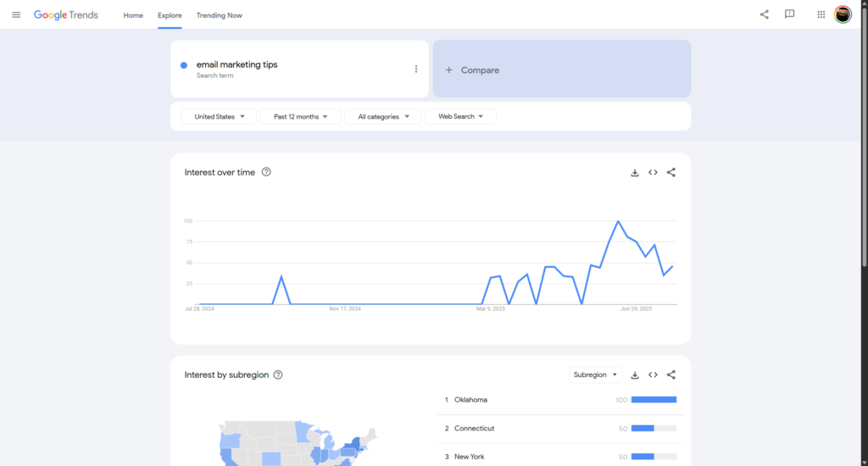
Task: Show help for Interest over time
Action: point(266,172)
